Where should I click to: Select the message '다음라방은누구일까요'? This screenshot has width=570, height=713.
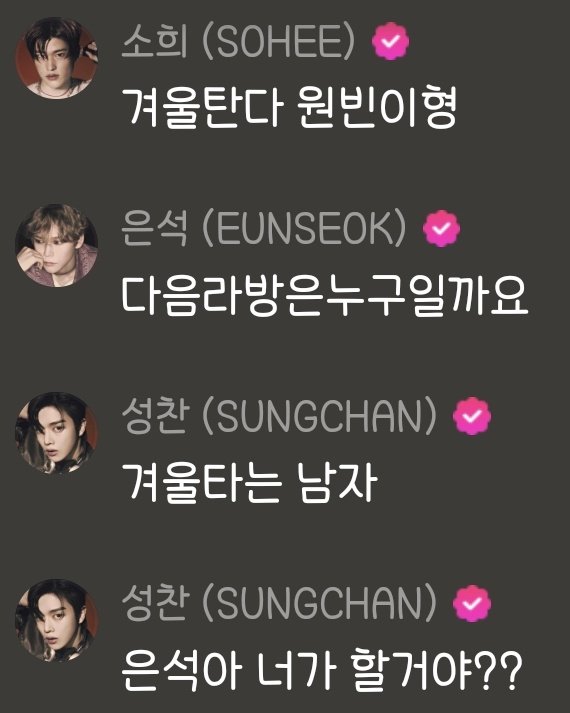pos(325,296)
